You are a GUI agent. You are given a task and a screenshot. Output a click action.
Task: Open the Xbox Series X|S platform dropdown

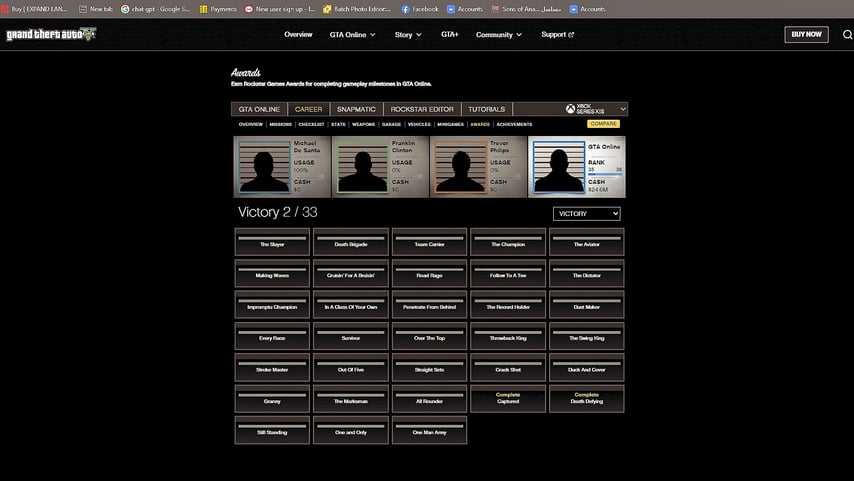coord(596,109)
